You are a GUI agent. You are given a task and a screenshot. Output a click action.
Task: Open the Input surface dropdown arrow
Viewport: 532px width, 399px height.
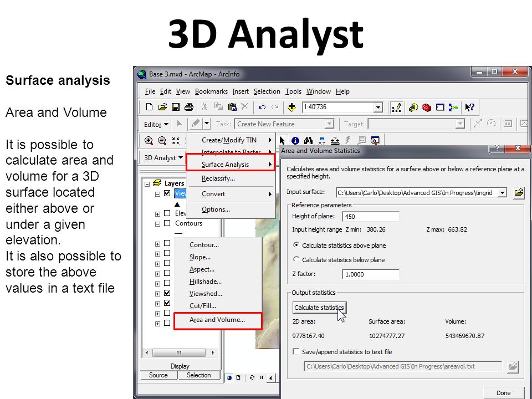pos(502,193)
